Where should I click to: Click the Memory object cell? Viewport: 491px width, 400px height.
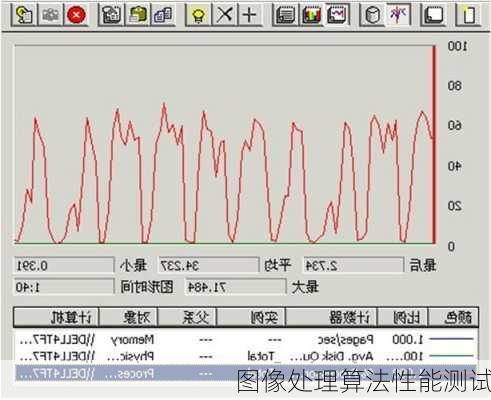132,340
